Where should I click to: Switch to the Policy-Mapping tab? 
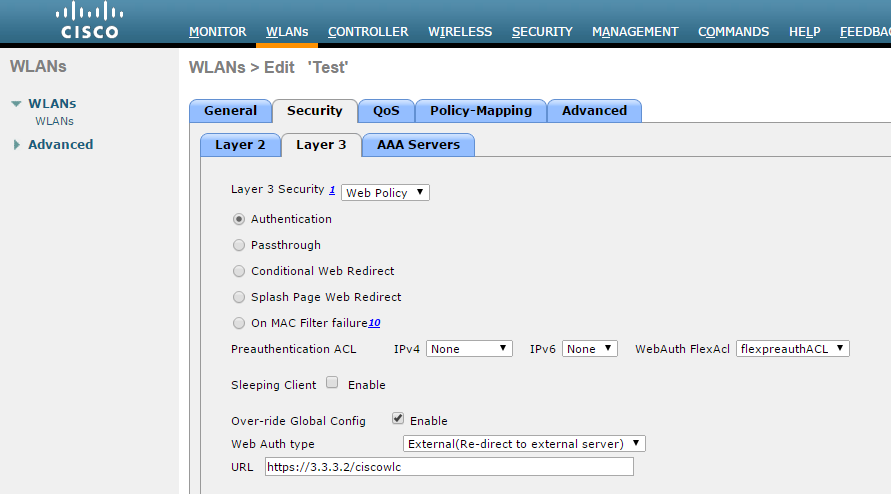tap(481, 111)
